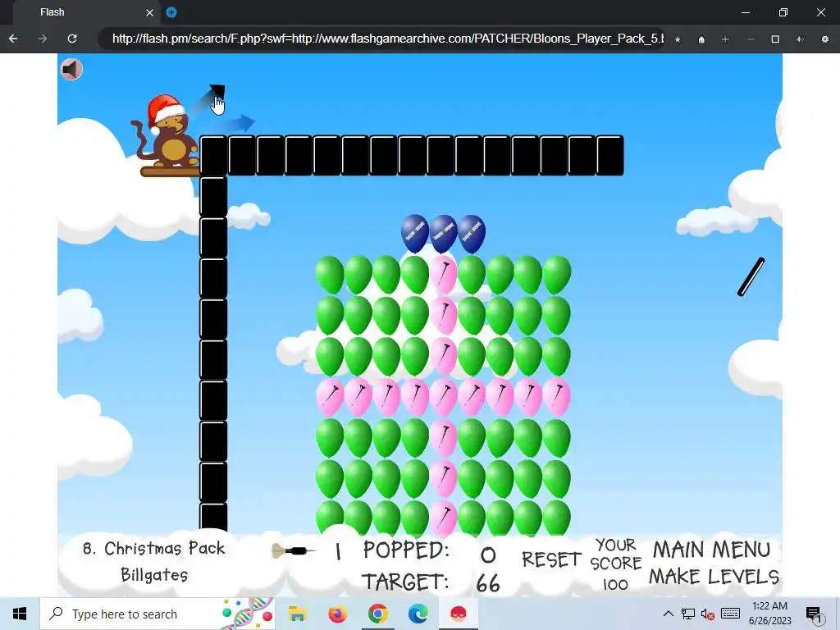The height and width of the screenshot is (630, 840).
Task: Open Firefox from taskbar
Action: point(337,614)
